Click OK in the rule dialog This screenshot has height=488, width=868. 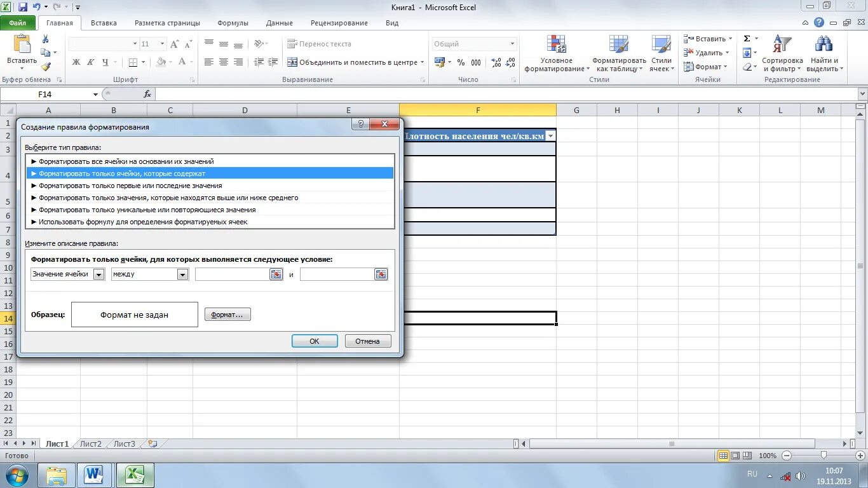pyautogui.click(x=315, y=341)
